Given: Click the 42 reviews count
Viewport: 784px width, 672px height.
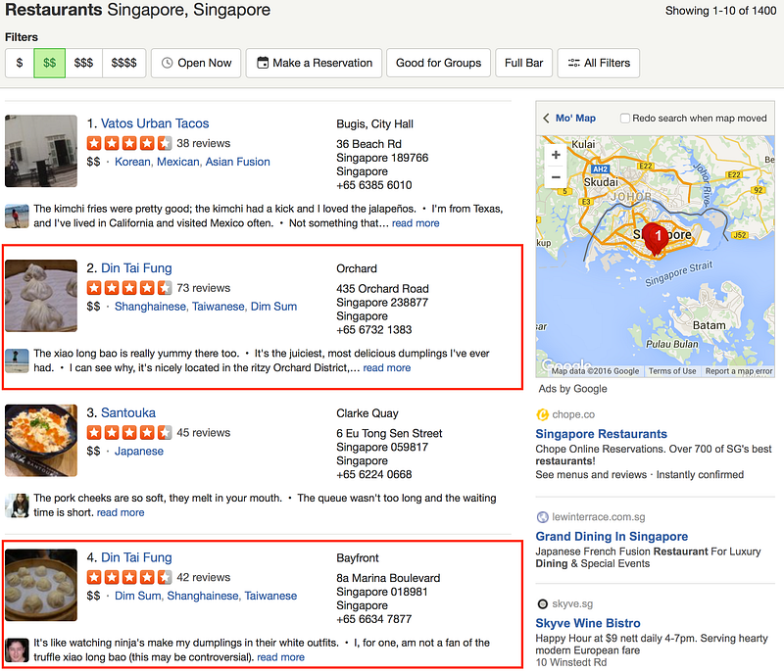Looking at the screenshot, I should 204,578.
